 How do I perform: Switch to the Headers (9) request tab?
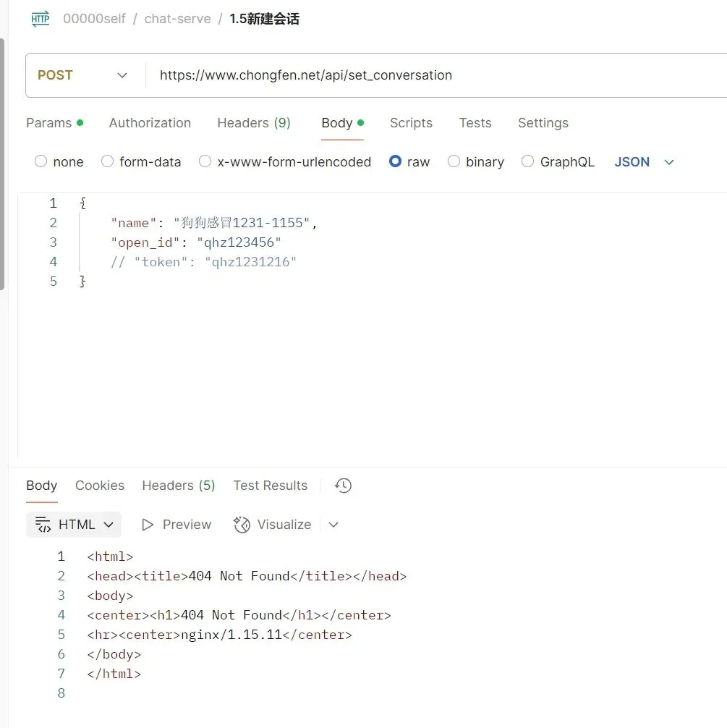253,123
